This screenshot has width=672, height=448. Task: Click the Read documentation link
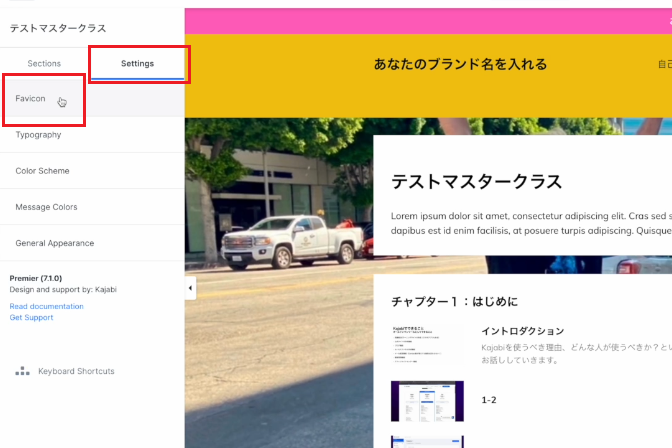[x=46, y=306]
